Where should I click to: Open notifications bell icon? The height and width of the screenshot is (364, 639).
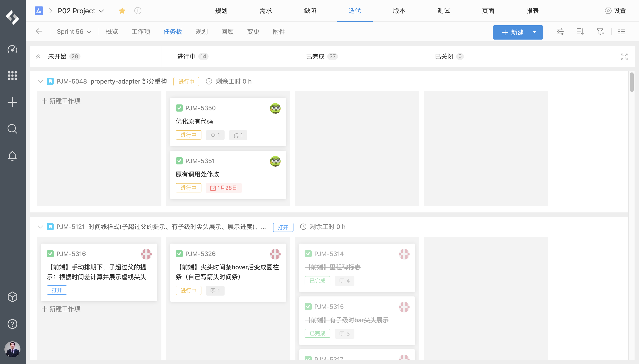tap(12, 156)
